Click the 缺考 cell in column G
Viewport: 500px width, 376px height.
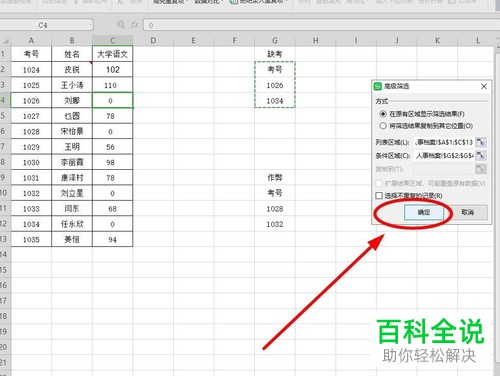point(275,54)
